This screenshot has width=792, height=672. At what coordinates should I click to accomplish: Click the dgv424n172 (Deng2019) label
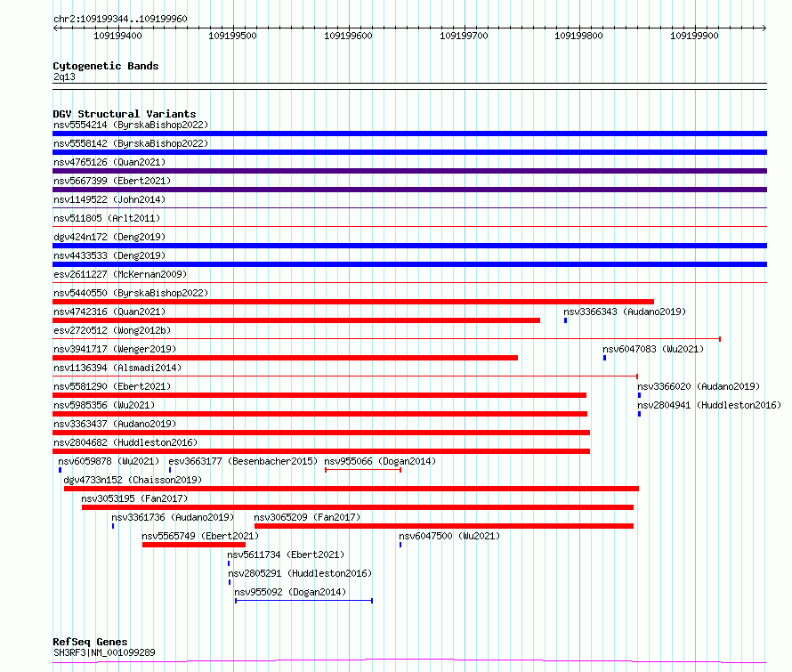pyautogui.click(x=109, y=237)
